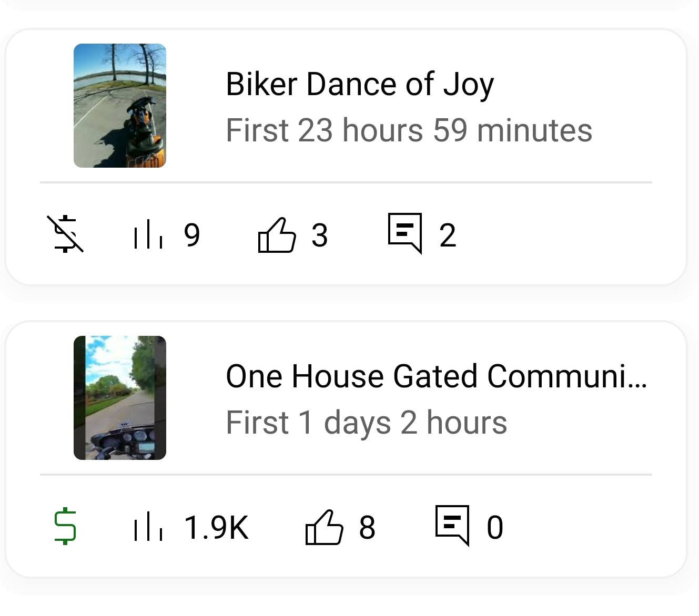Tap the One House Gated Communi… title

click(436, 376)
